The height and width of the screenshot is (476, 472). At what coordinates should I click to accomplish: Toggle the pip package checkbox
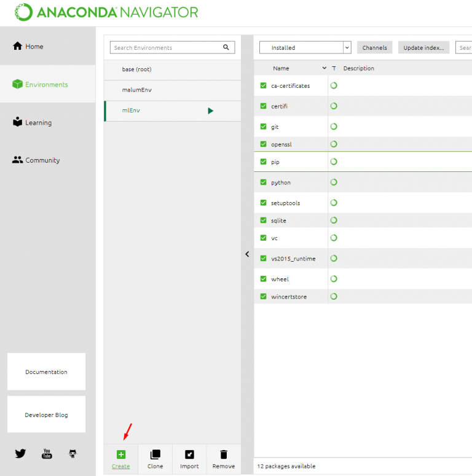click(x=263, y=162)
